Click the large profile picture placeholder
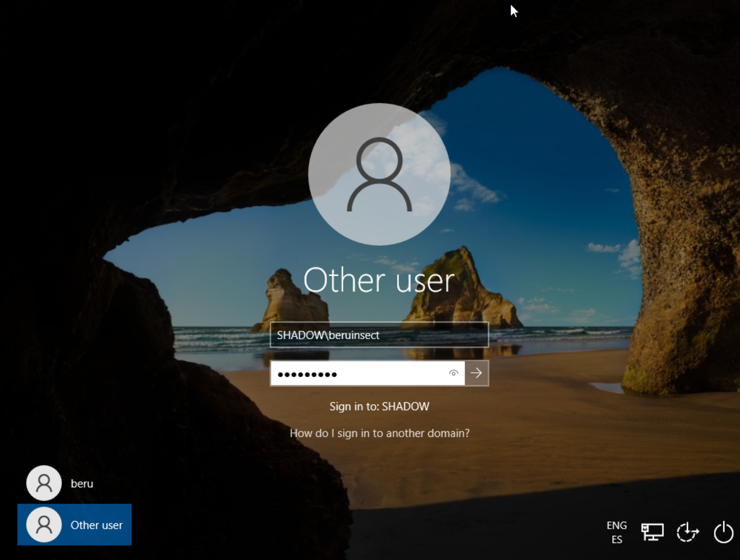This screenshot has height=560, width=740. point(379,174)
